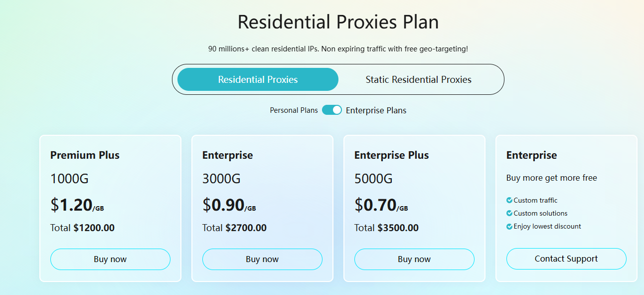Click the $0.90/GB price text
Viewport: 644px width, 295px height.
click(229, 205)
